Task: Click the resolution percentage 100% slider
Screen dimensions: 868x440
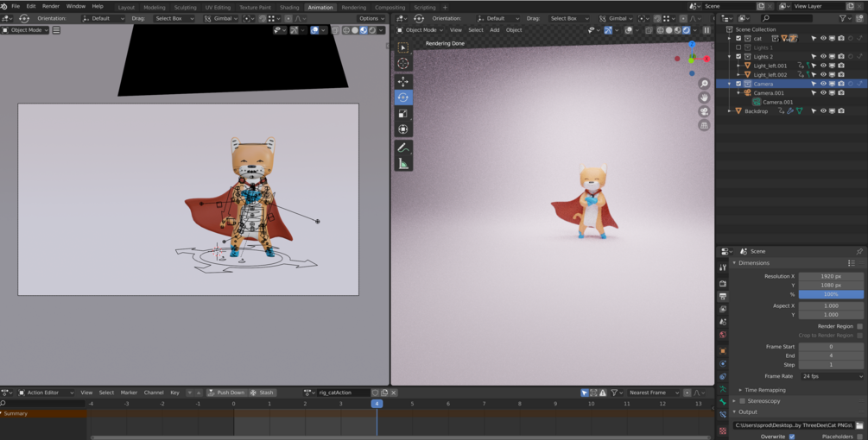Action: coord(831,294)
